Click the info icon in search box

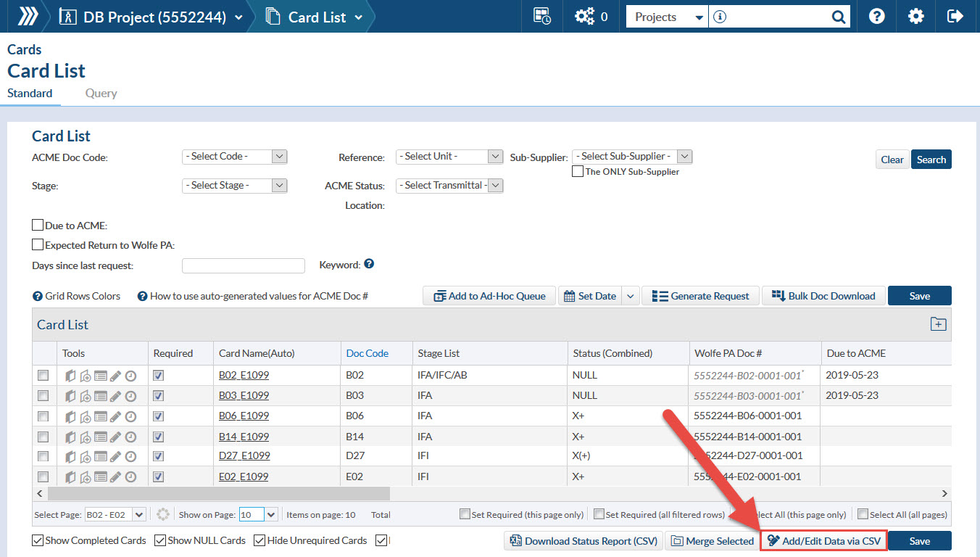[x=720, y=17]
